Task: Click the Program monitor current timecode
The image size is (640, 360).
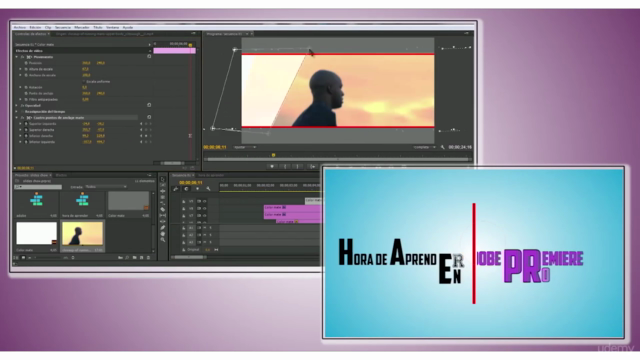Action: point(215,147)
